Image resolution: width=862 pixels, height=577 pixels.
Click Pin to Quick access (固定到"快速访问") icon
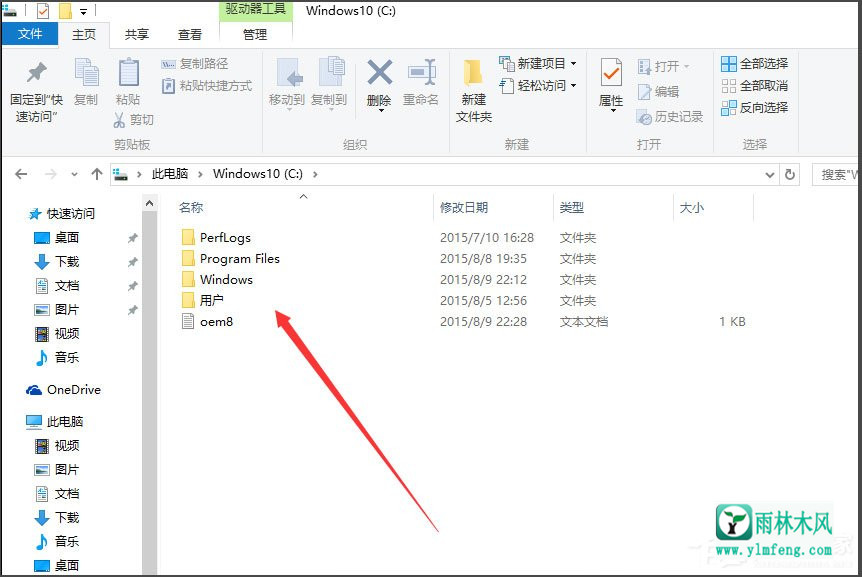click(37, 74)
